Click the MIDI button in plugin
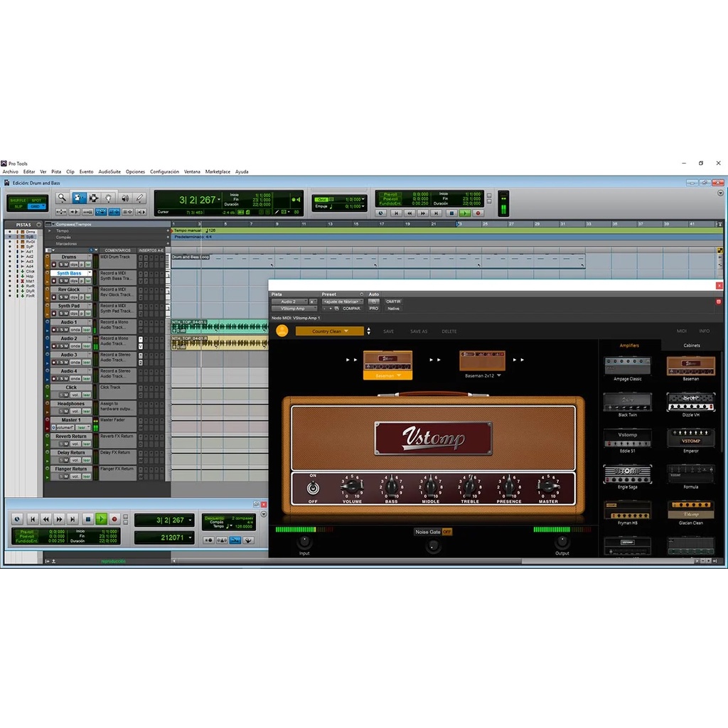This screenshot has height=728, width=728. tap(681, 331)
